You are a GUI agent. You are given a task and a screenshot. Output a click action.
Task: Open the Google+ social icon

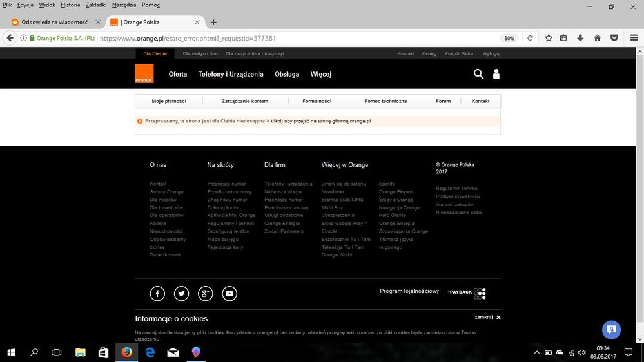[205, 294]
